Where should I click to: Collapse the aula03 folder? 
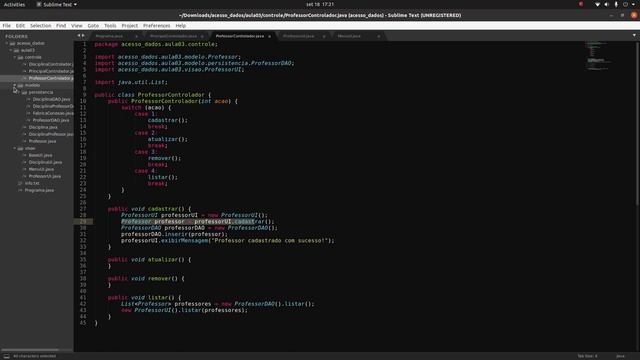coord(11,50)
